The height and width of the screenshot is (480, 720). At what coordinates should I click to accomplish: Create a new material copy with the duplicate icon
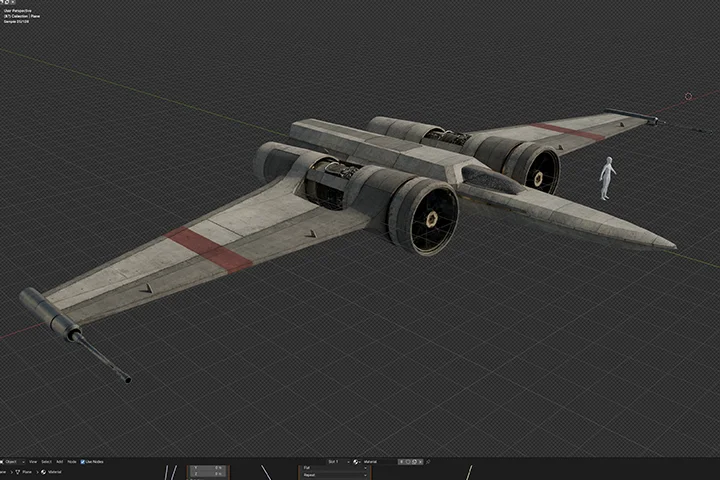point(415,462)
